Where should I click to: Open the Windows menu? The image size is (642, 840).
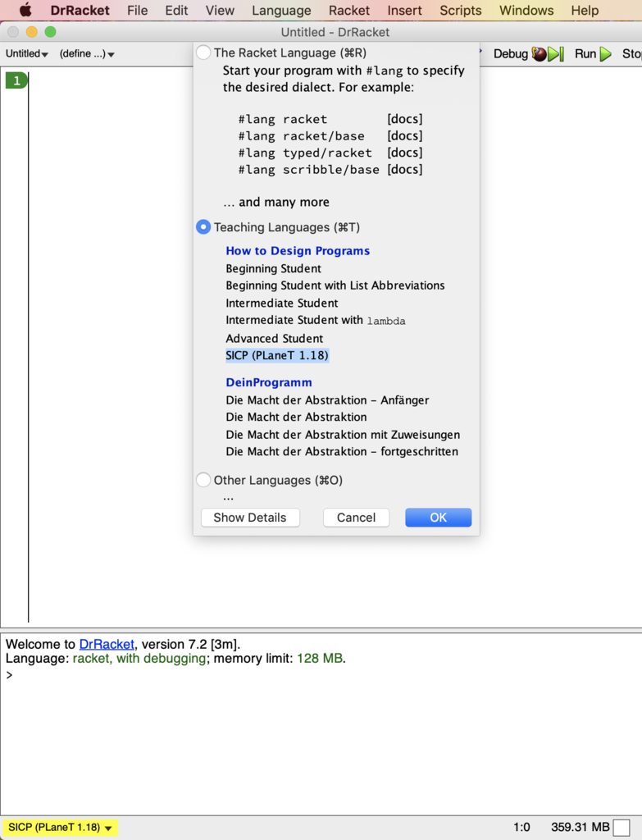526,10
